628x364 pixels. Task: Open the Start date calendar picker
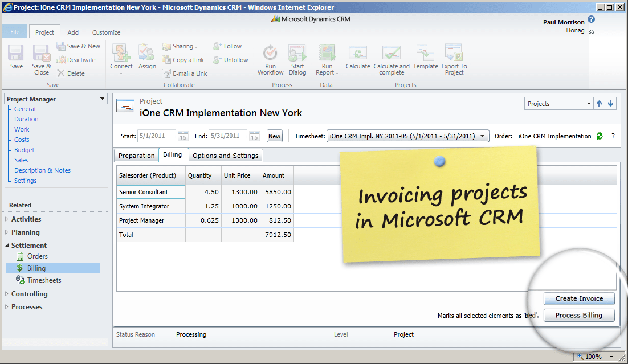[x=183, y=136]
